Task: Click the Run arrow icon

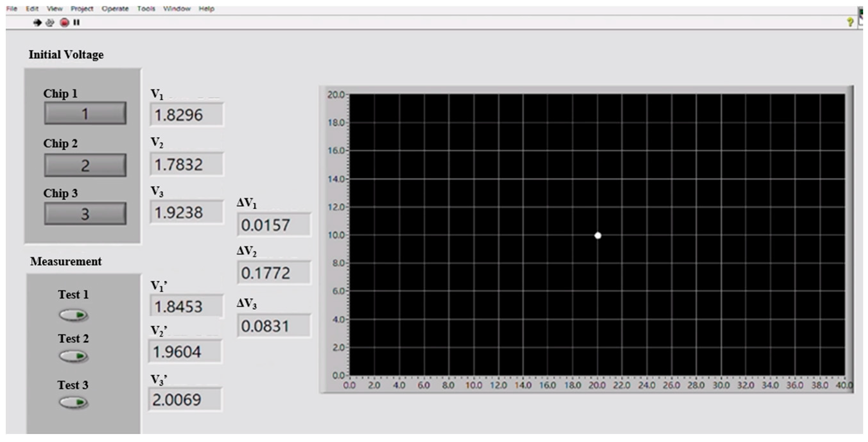Action: click(37, 22)
